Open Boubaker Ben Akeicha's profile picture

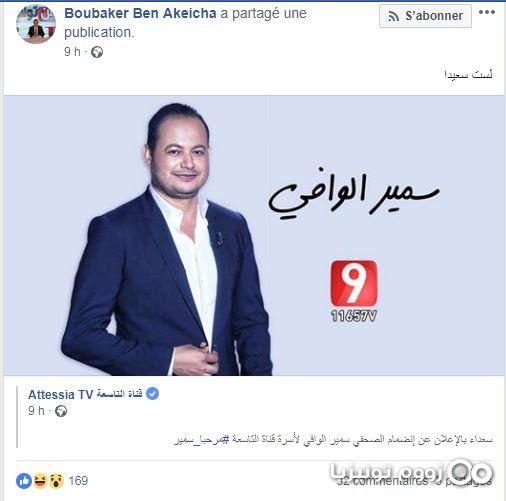(36, 24)
